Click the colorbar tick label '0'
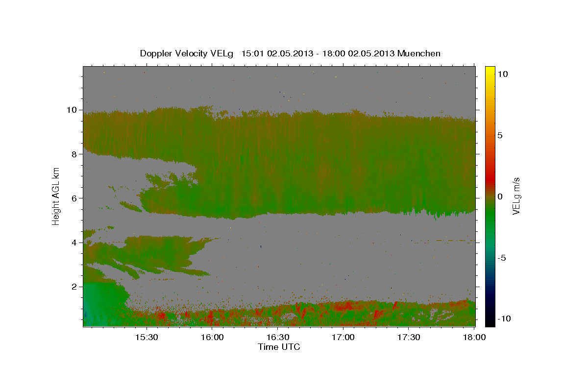The image size is (588, 392). pyautogui.click(x=500, y=196)
